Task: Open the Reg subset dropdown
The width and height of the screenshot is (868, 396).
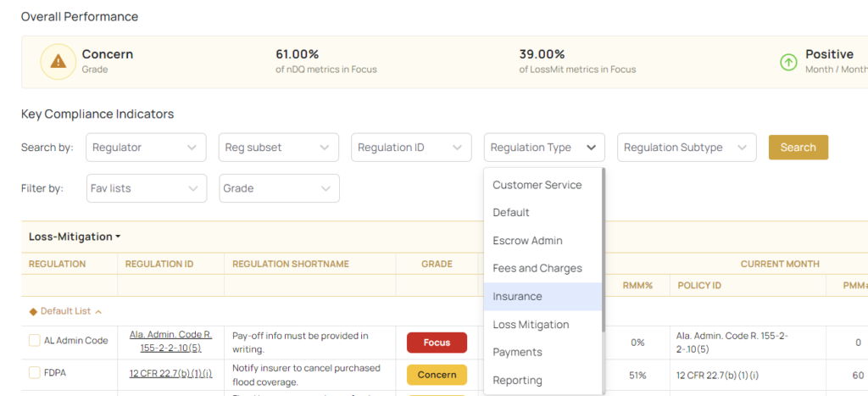Action: 278,148
